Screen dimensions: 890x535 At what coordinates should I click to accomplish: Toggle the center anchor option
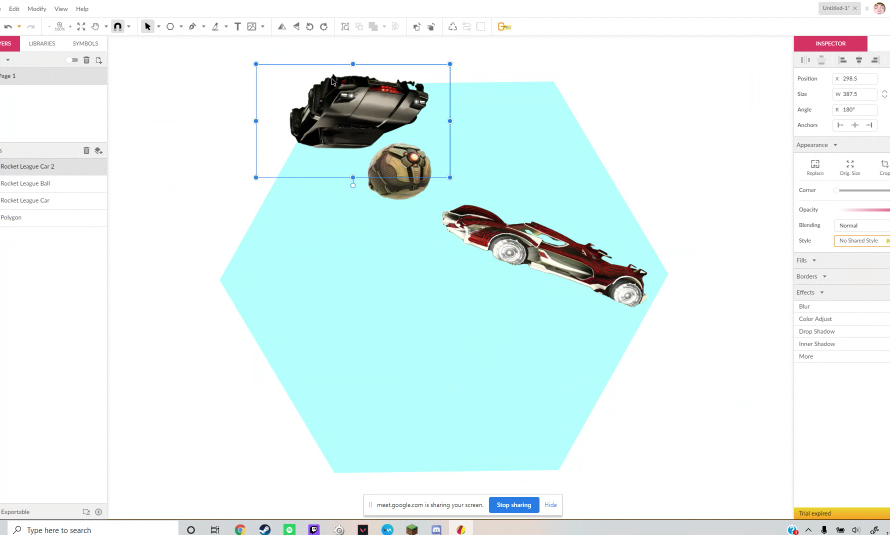pos(855,125)
